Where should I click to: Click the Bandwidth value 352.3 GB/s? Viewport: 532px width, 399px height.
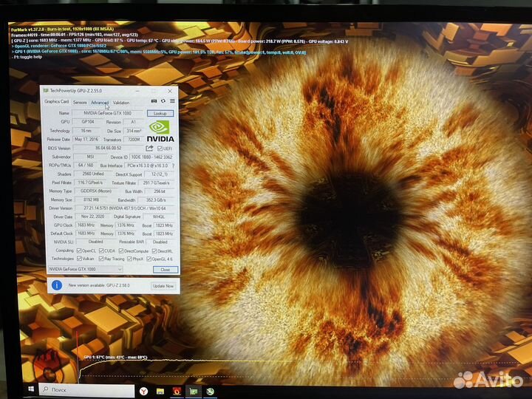[156, 199]
